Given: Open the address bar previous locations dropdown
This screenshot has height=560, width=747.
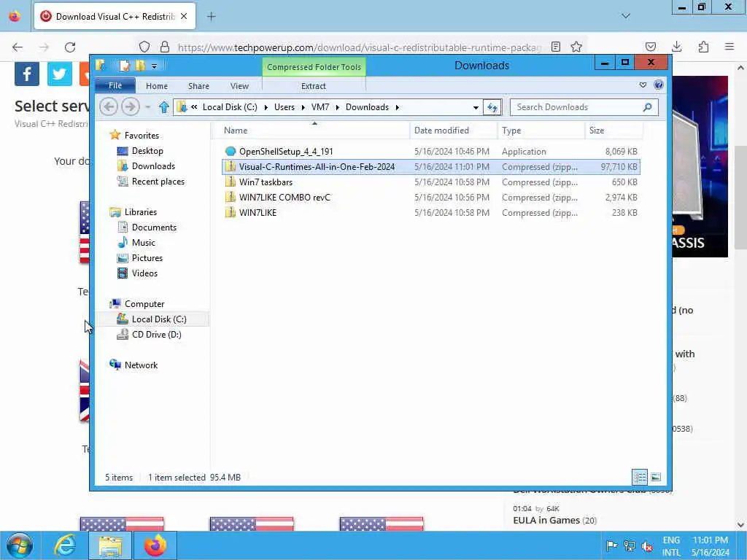Looking at the screenshot, I should click(476, 108).
